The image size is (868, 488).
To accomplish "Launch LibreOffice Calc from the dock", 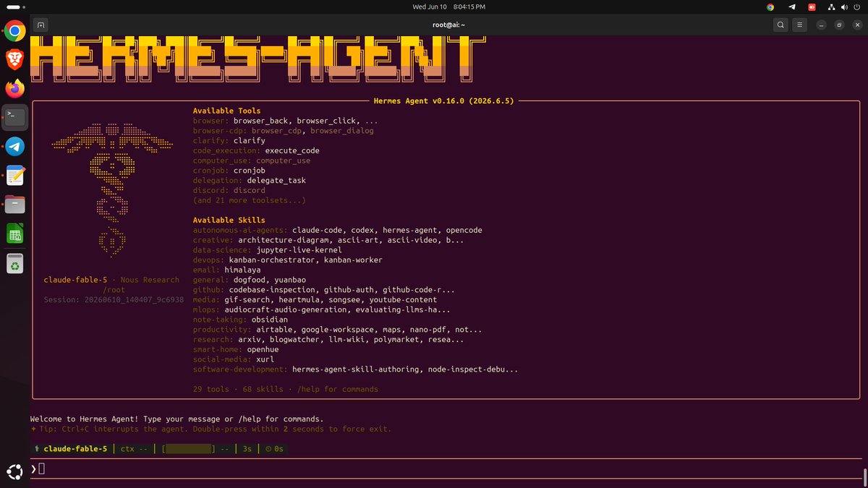I will 15,234.
